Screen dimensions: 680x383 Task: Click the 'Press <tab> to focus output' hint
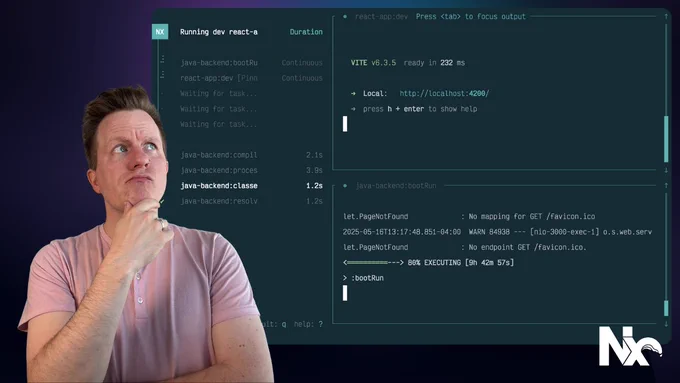point(471,16)
